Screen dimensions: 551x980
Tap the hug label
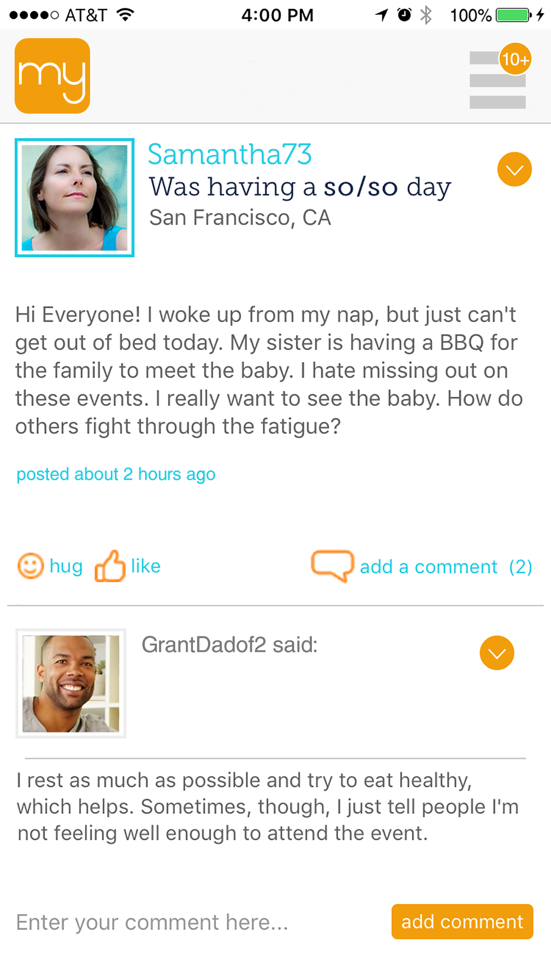pos(66,566)
